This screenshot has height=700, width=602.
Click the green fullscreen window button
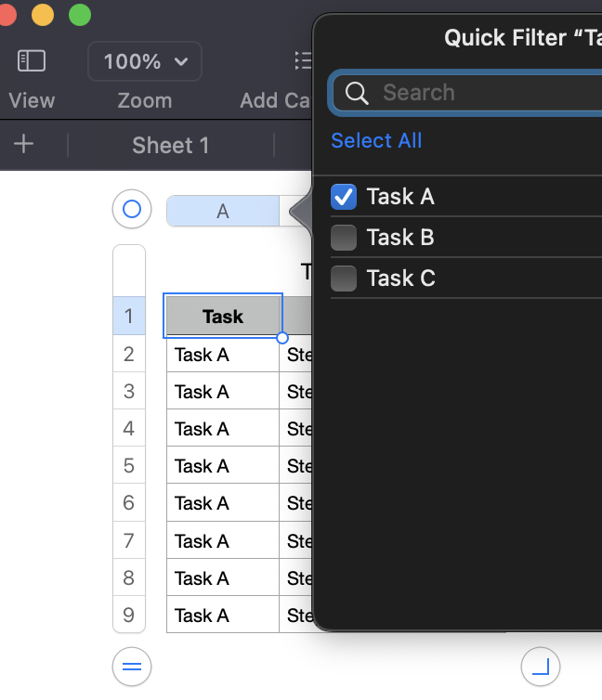(80, 15)
